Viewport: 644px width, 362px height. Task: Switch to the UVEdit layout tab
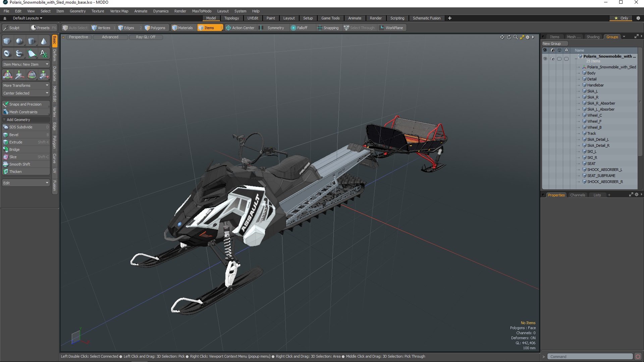click(x=253, y=18)
